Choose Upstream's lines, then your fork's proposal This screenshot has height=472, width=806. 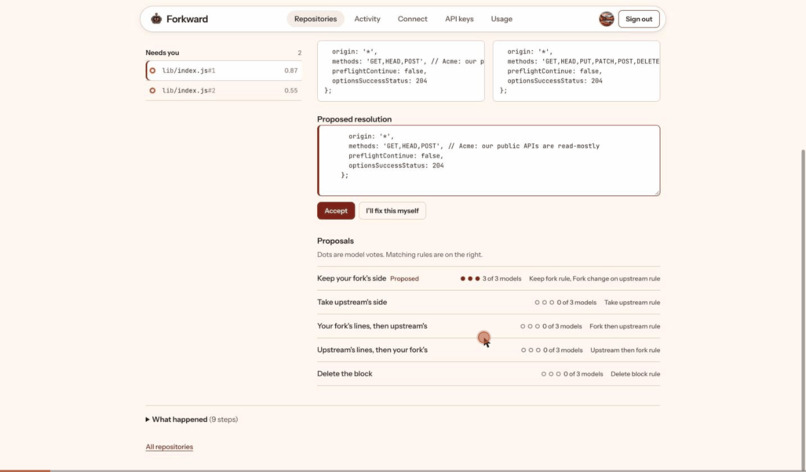[x=488, y=350]
